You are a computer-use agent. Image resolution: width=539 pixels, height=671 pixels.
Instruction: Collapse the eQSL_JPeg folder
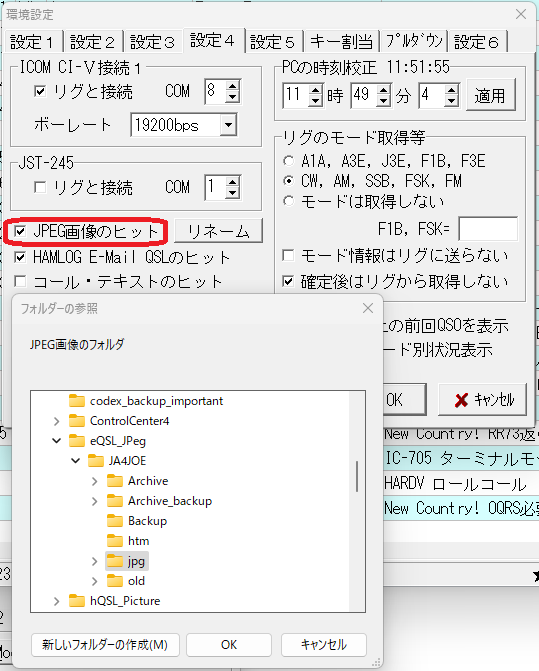click(56, 441)
